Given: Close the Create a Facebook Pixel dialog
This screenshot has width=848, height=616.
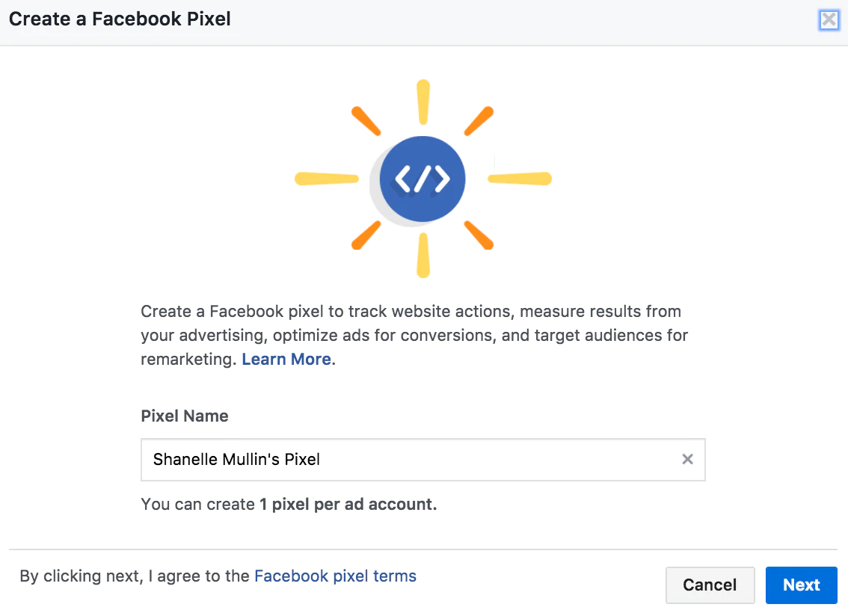Looking at the screenshot, I should [x=829, y=19].
